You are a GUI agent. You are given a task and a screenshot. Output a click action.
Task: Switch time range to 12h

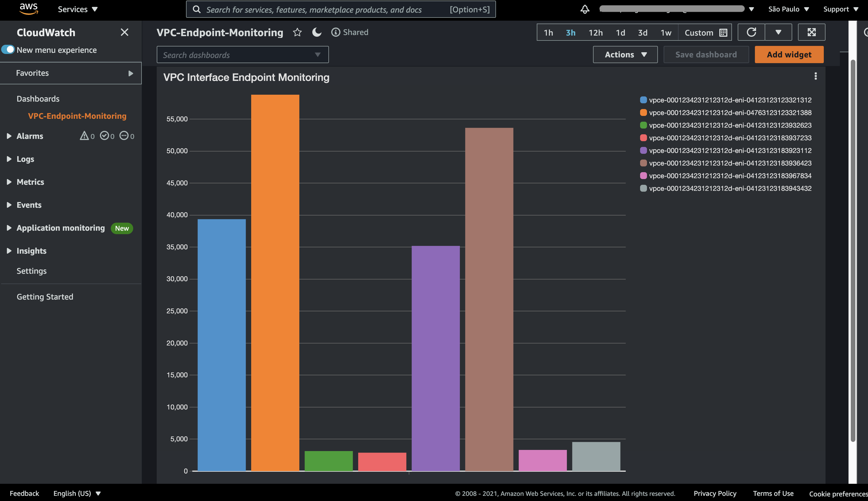click(x=595, y=32)
